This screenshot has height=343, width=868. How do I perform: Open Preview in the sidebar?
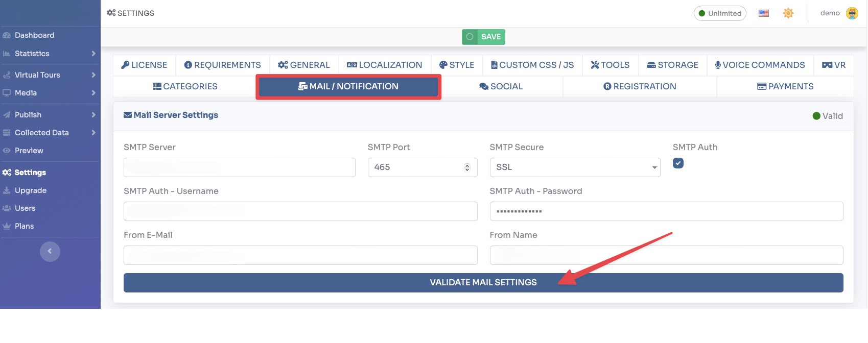click(29, 151)
